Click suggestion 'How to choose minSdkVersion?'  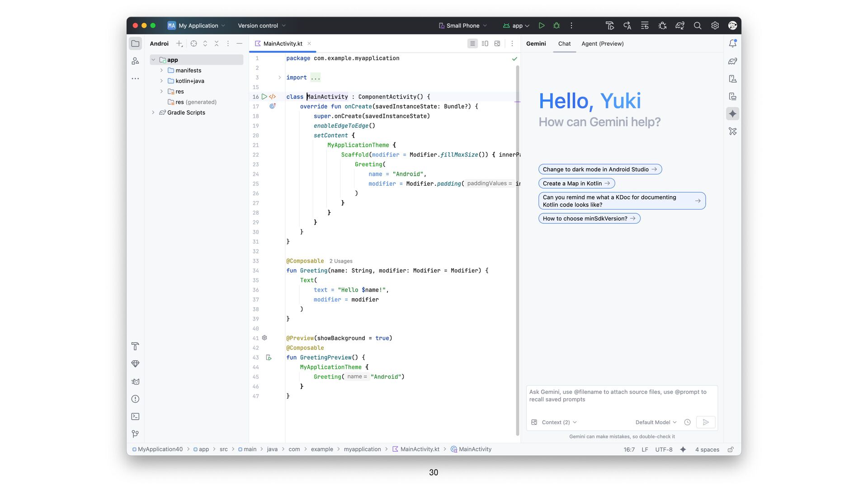[x=589, y=219]
